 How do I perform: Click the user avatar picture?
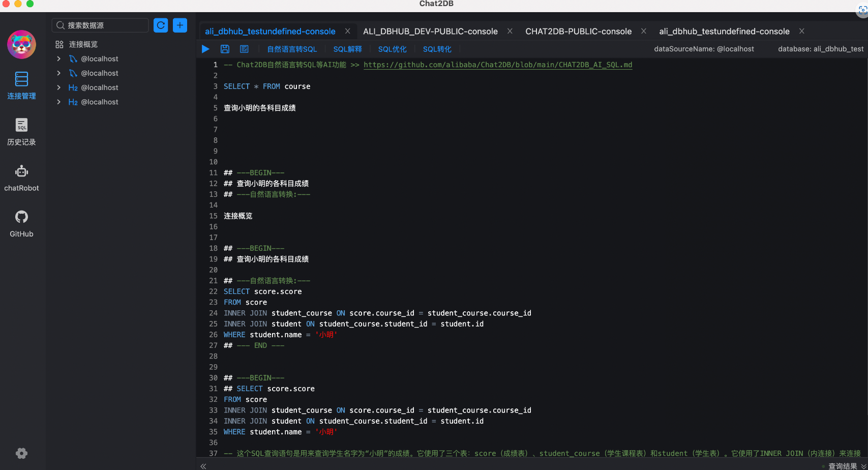point(21,44)
